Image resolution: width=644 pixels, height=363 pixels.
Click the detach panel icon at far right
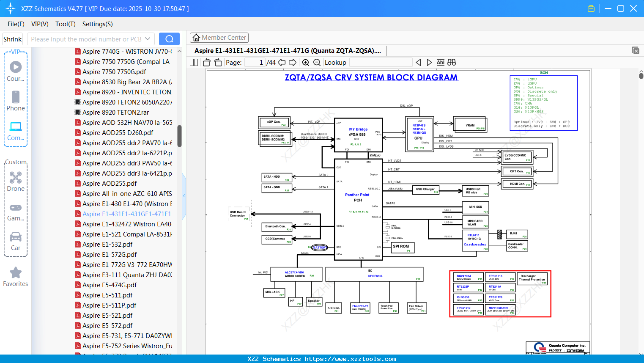click(636, 50)
